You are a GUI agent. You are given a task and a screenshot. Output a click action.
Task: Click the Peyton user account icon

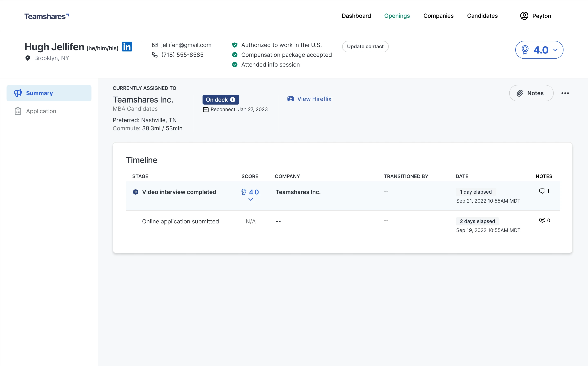524,16
